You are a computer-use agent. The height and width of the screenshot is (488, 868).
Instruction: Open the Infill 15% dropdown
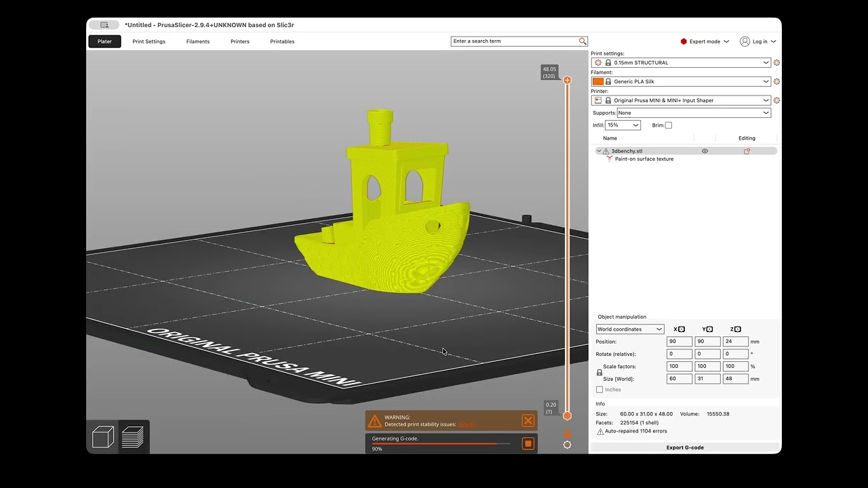coord(623,125)
